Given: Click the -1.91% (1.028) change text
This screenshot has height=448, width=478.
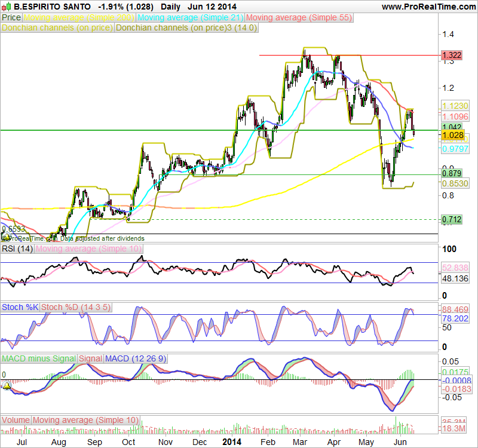Looking at the screenshot, I should (x=125, y=7).
